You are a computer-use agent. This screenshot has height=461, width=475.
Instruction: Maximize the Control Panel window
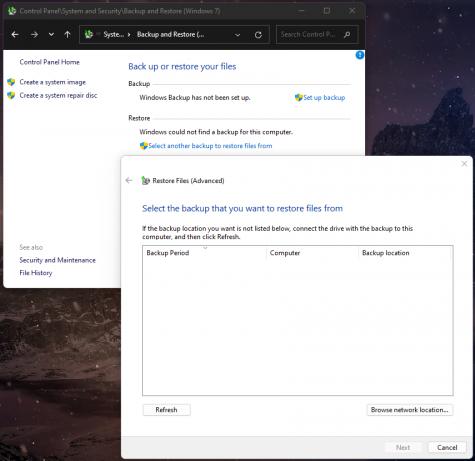[327, 11]
